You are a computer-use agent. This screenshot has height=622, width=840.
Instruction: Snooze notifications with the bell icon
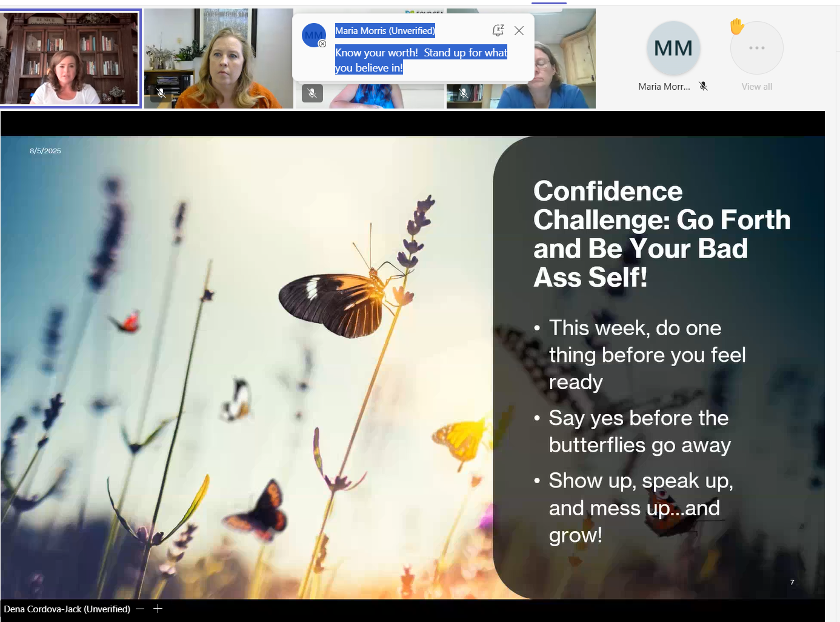click(x=498, y=30)
